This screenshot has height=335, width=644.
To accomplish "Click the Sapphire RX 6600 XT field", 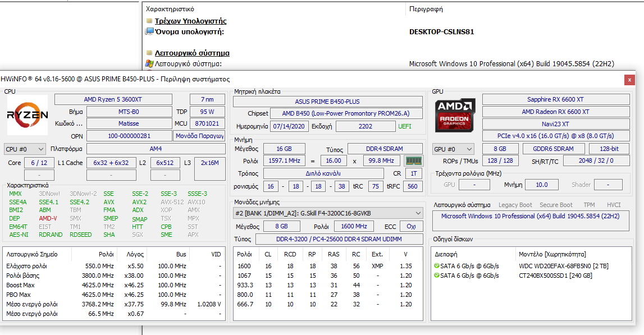I will point(556,99).
